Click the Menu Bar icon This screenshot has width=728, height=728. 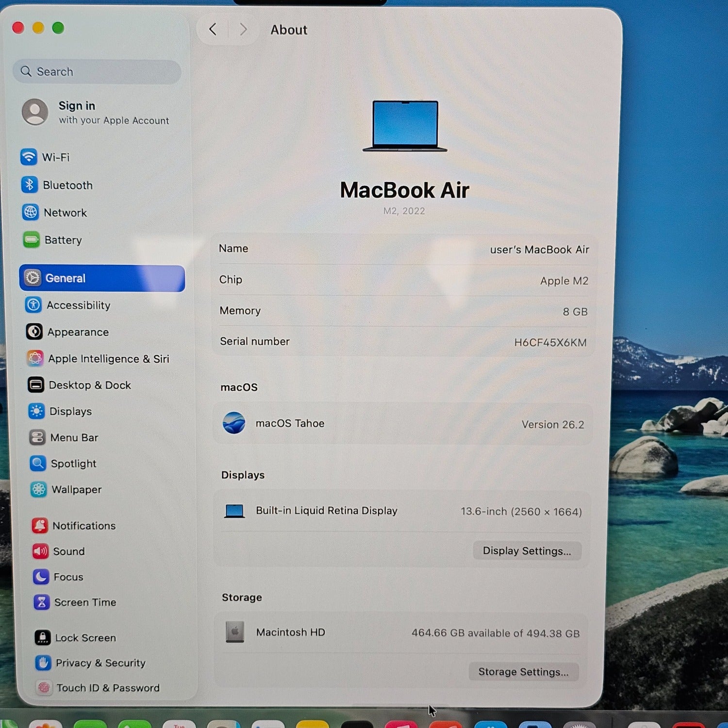(x=37, y=437)
